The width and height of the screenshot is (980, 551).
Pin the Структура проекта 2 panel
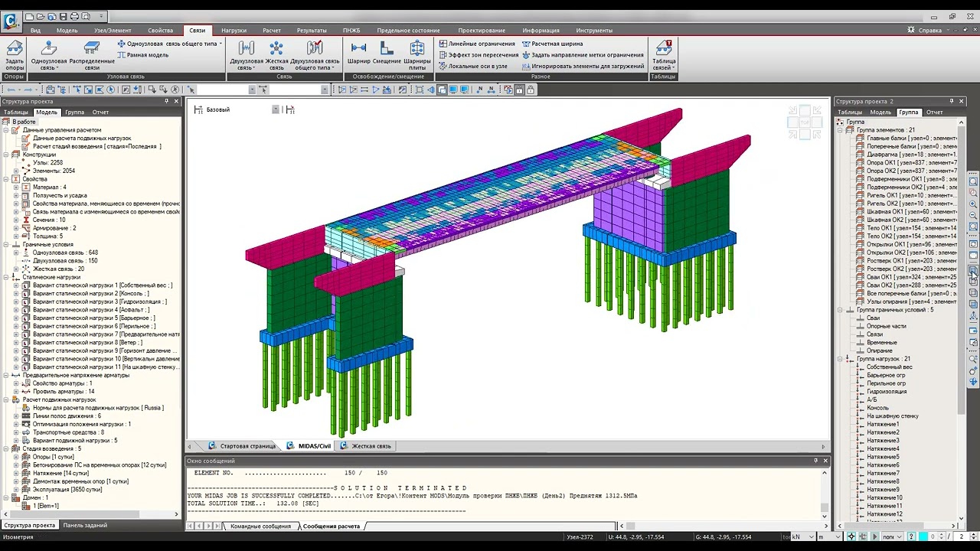(x=952, y=101)
